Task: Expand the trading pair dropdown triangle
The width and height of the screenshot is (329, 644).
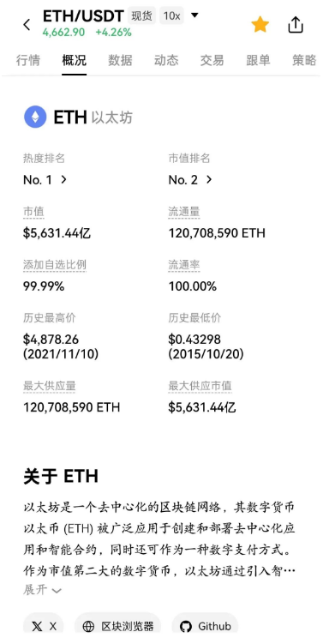Action: pos(194,15)
